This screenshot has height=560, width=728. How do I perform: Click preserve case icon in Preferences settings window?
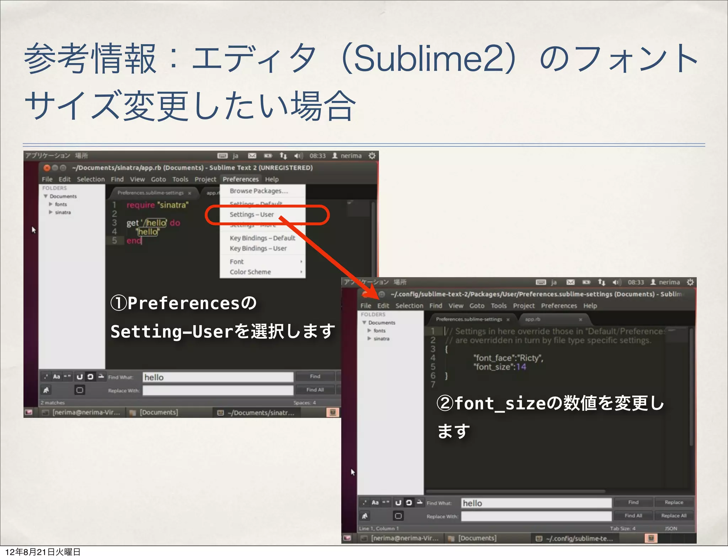pyautogui.click(x=364, y=516)
